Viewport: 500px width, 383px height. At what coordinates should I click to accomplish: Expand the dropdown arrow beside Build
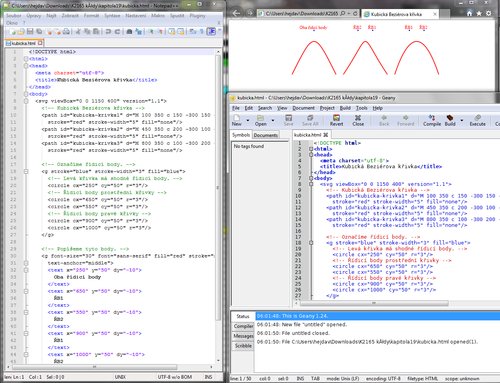(x=462, y=120)
